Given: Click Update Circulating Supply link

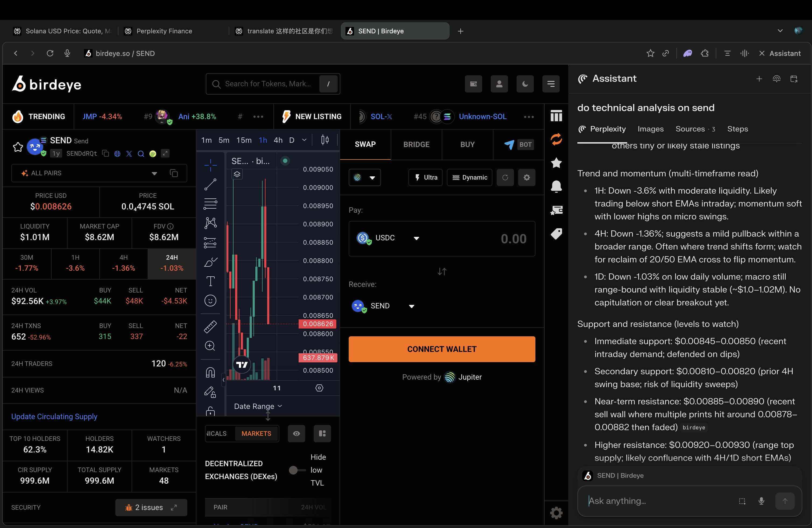Looking at the screenshot, I should pyautogui.click(x=54, y=416).
